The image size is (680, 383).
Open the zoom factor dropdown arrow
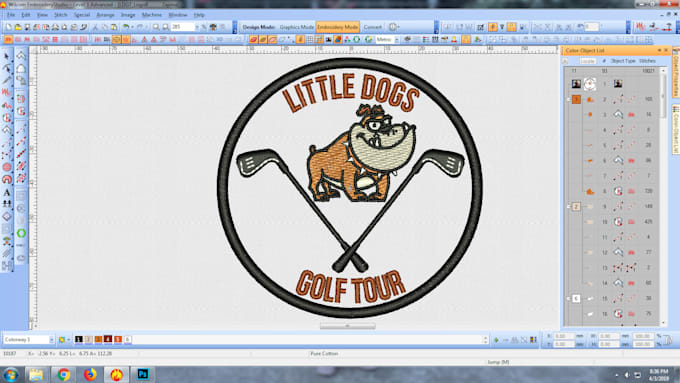[197, 27]
